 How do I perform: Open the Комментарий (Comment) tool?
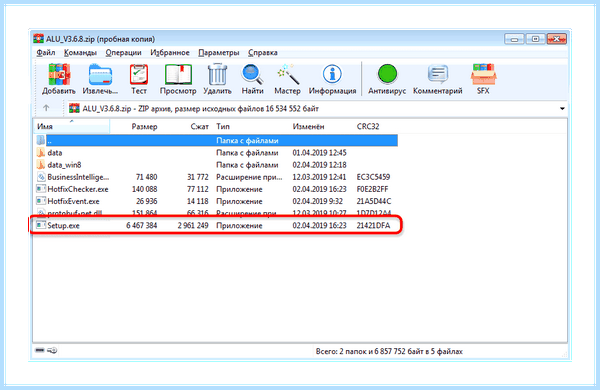[x=437, y=79]
